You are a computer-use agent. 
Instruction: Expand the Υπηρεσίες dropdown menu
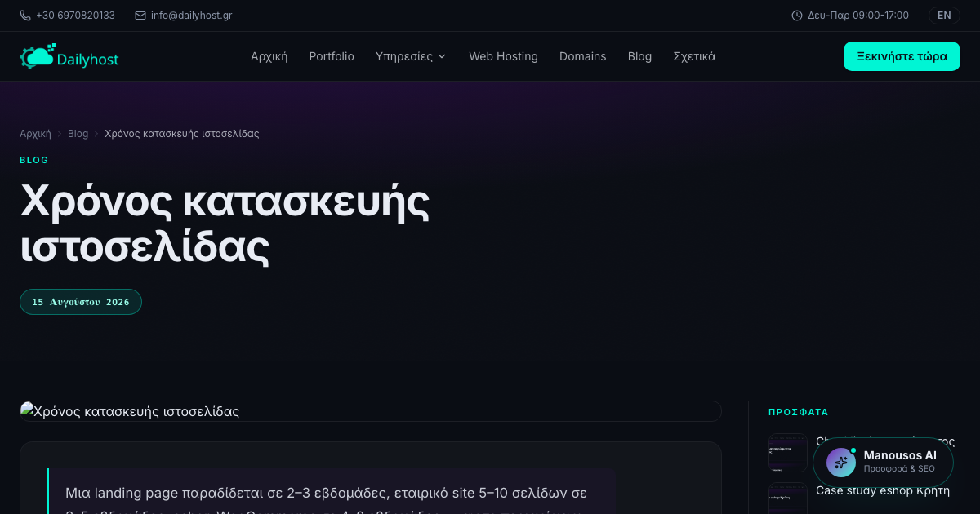[411, 56]
